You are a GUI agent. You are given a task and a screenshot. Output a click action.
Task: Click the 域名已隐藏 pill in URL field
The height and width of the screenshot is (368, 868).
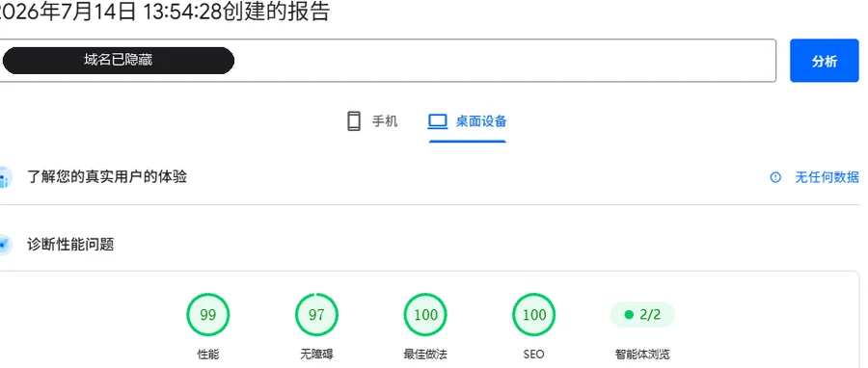pyautogui.click(x=118, y=61)
